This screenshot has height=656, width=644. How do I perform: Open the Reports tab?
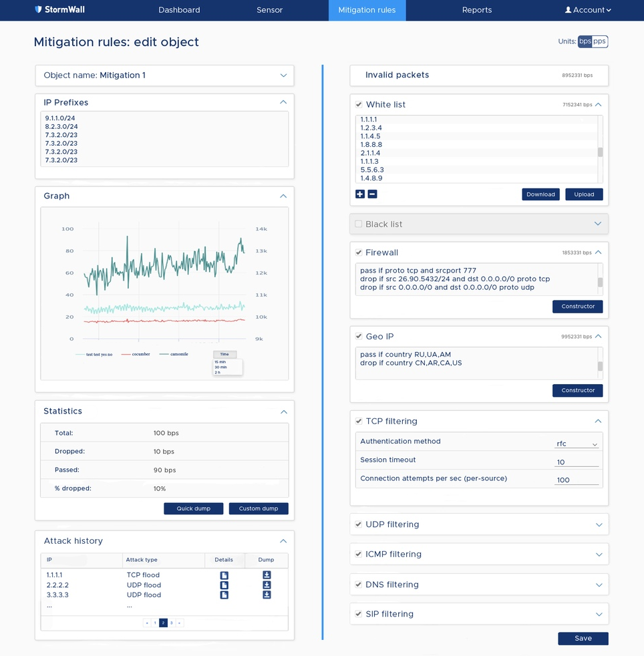coord(477,10)
